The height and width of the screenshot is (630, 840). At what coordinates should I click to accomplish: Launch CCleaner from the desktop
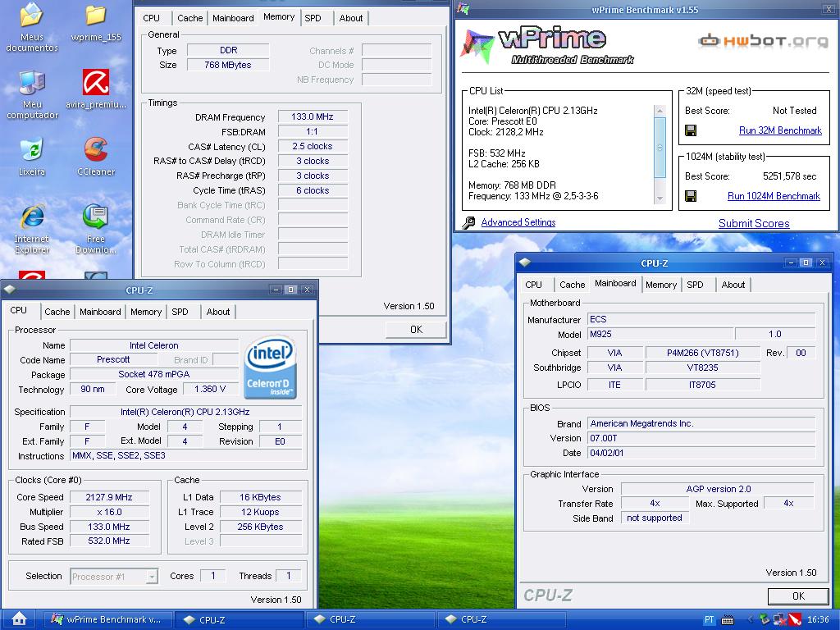coord(96,157)
